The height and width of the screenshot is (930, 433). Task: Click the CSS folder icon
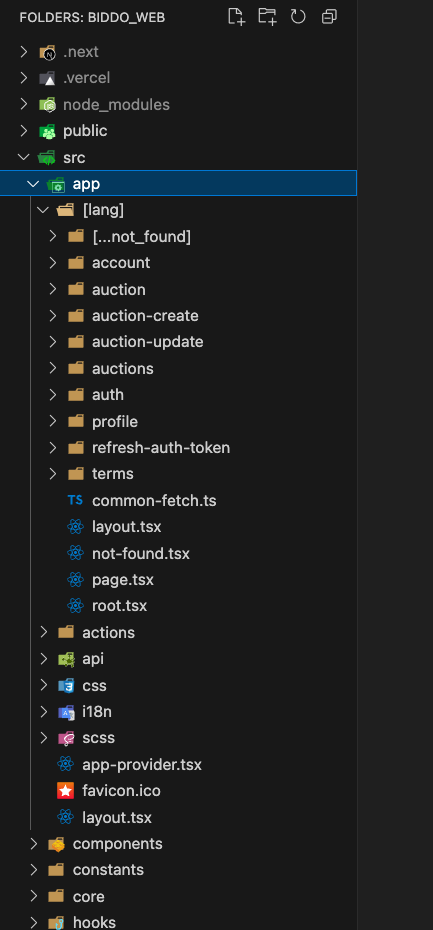(x=66, y=685)
